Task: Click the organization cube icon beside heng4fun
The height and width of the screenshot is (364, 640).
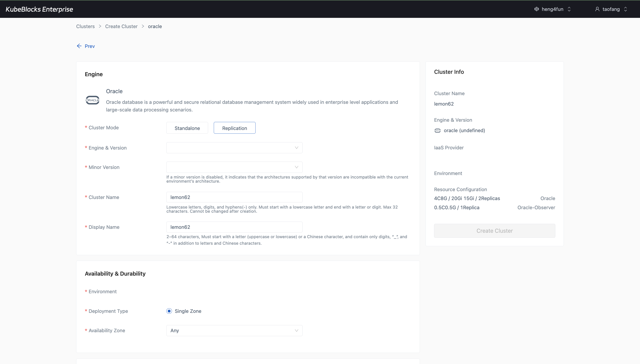Action: pyautogui.click(x=537, y=9)
